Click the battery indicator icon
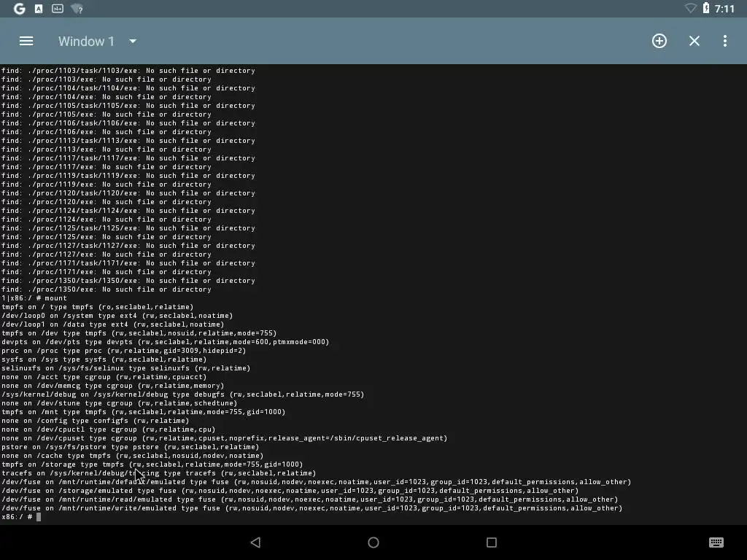 pyautogui.click(x=706, y=8)
